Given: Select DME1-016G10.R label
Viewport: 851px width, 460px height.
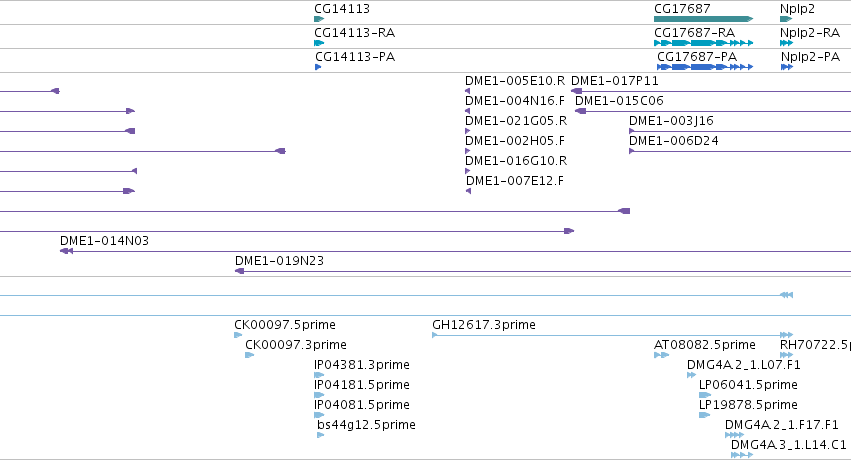Looking at the screenshot, I should tap(516, 161).
